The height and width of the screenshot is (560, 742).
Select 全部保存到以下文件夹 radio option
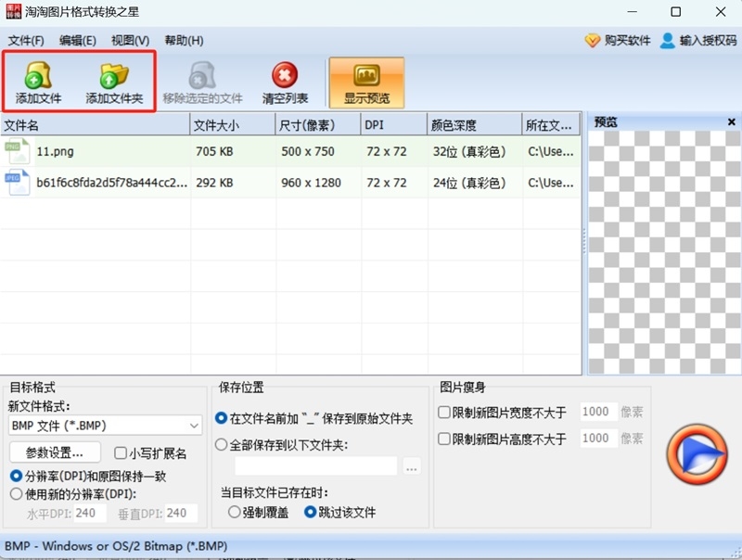point(221,445)
